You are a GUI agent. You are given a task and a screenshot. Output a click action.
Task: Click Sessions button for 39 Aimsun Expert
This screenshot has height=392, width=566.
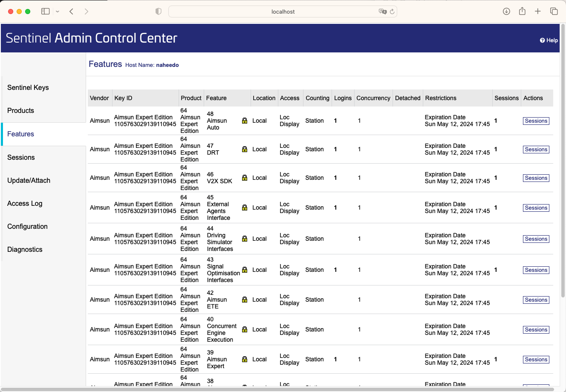coord(536,360)
